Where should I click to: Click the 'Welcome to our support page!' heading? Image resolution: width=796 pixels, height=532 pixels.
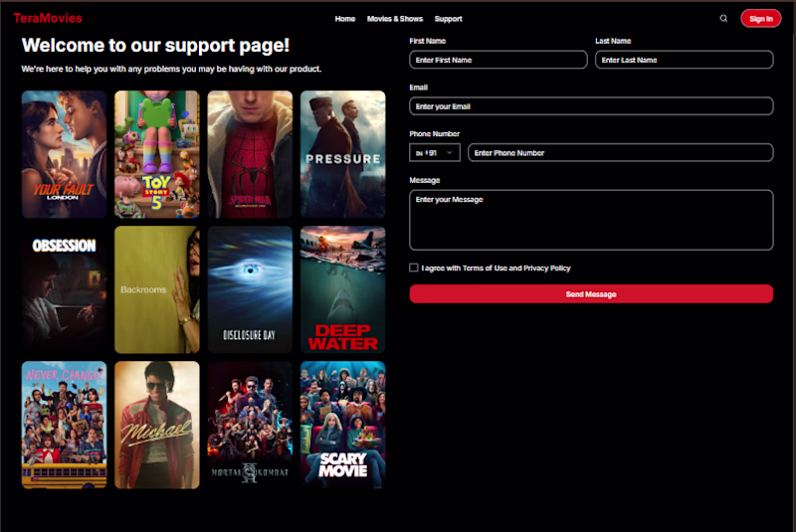tap(155, 45)
